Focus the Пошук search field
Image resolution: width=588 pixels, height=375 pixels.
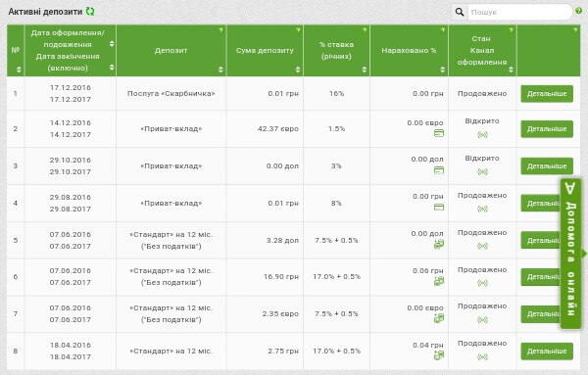pyautogui.click(x=519, y=12)
